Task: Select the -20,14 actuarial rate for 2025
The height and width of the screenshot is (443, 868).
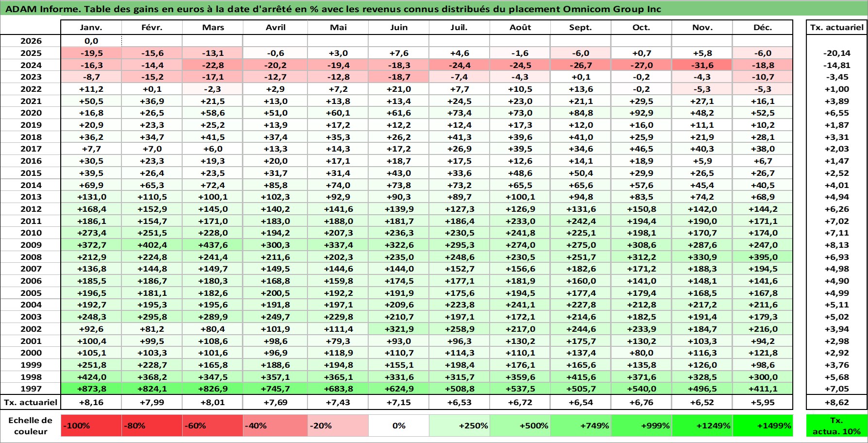Action: click(x=836, y=53)
